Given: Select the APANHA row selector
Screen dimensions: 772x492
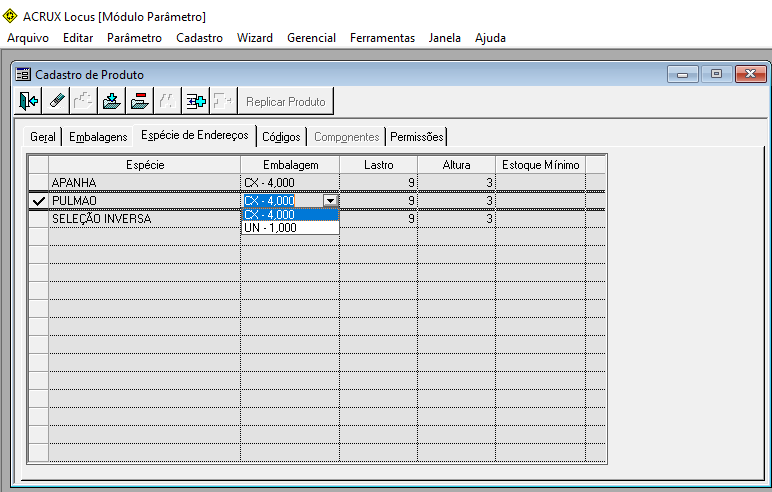Looking at the screenshot, I should 38,182.
